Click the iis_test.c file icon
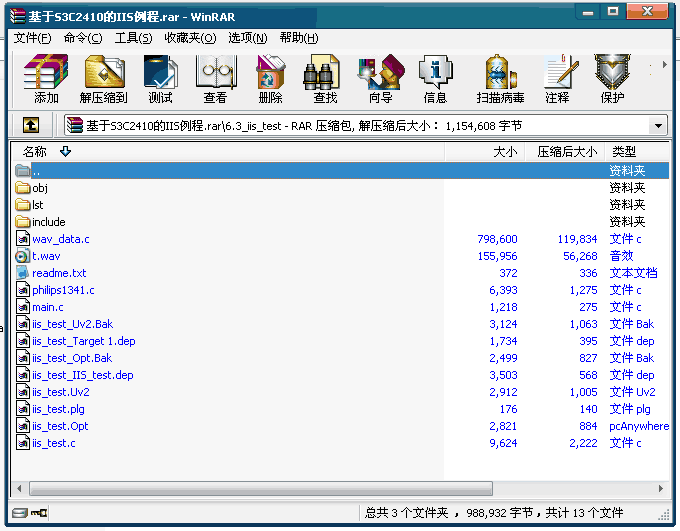This screenshot has height=531, width=680. pos(23,443)
